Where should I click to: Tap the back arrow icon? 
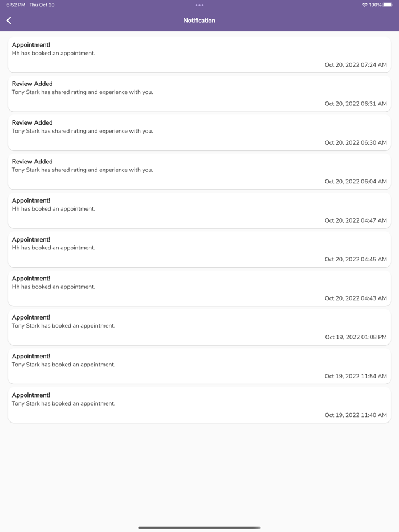point(9,21)
